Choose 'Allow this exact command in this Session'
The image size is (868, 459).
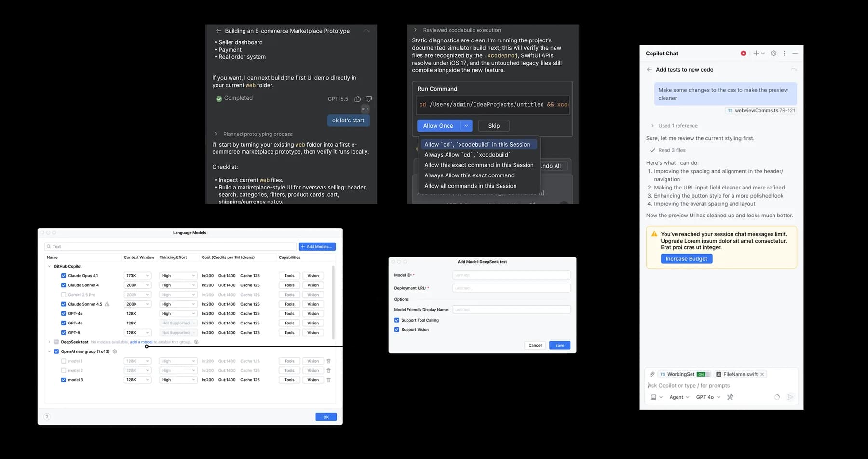coord(479,165)
